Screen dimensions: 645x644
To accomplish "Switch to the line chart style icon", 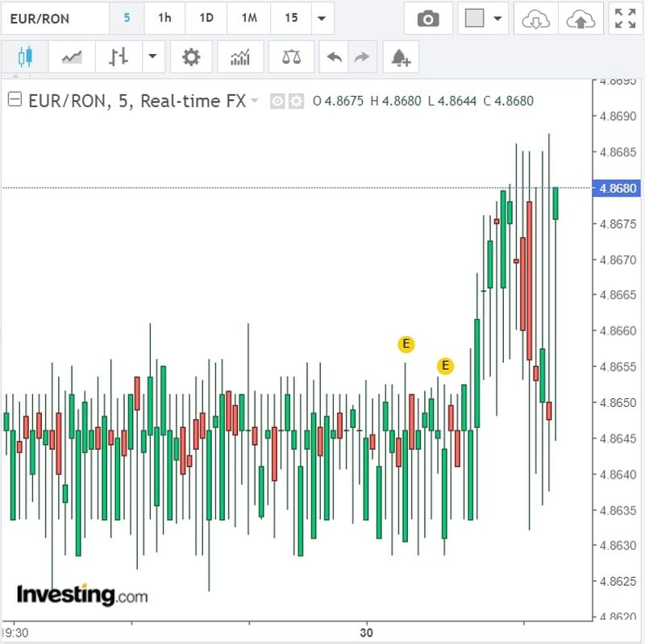I will [71, 57].
